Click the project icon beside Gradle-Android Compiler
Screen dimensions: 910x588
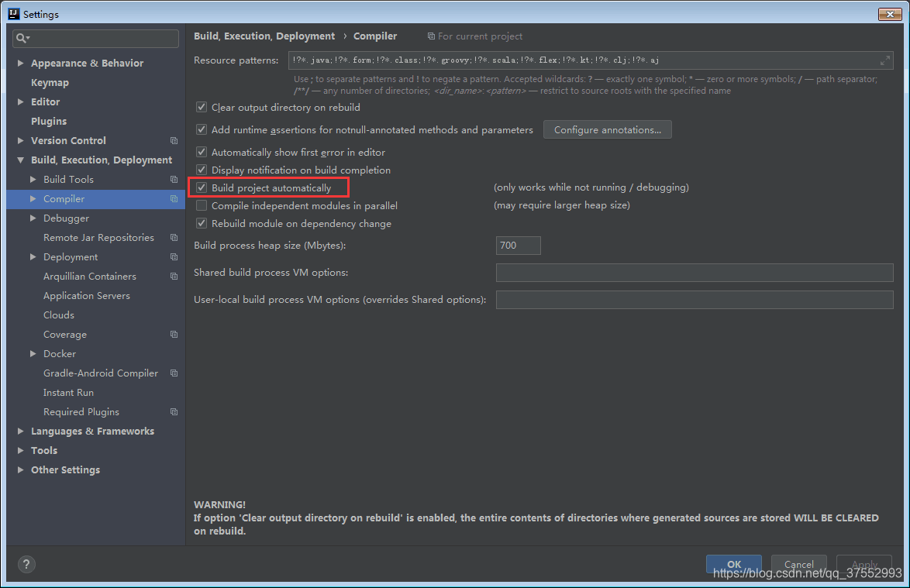click(174, 373)
